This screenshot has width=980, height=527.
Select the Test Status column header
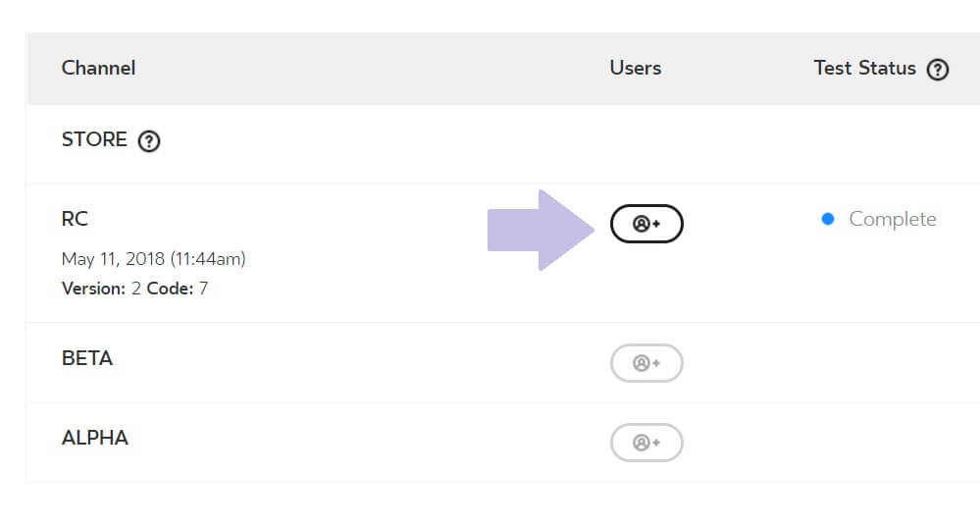click(x=864, y=68)
